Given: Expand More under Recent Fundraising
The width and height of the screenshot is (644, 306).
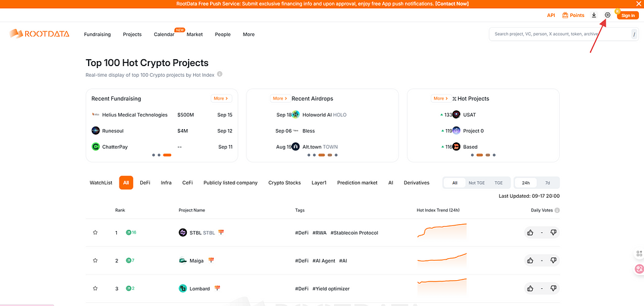Looking at the screenshot, I should point(221,98).
